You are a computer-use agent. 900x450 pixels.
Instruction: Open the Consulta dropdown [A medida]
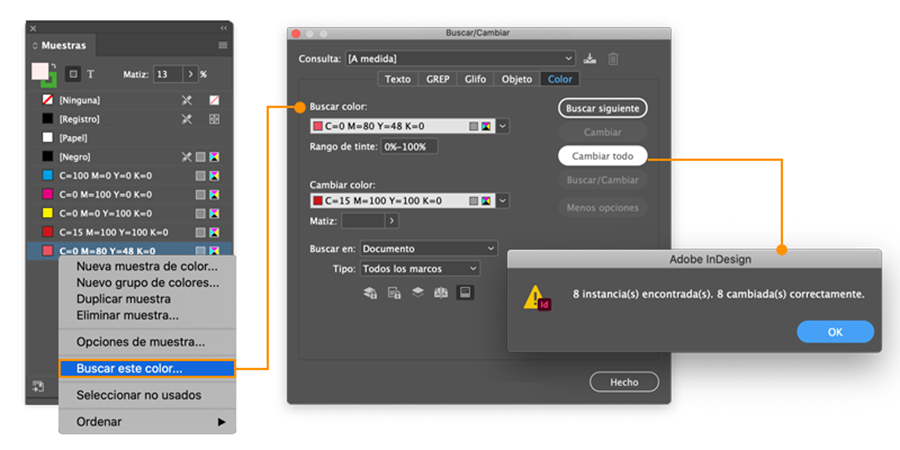[x=460, y=59]
